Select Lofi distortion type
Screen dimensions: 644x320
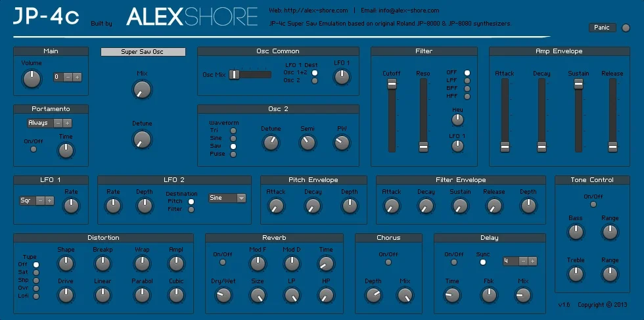pyautogui.click(x=36, y=296)
